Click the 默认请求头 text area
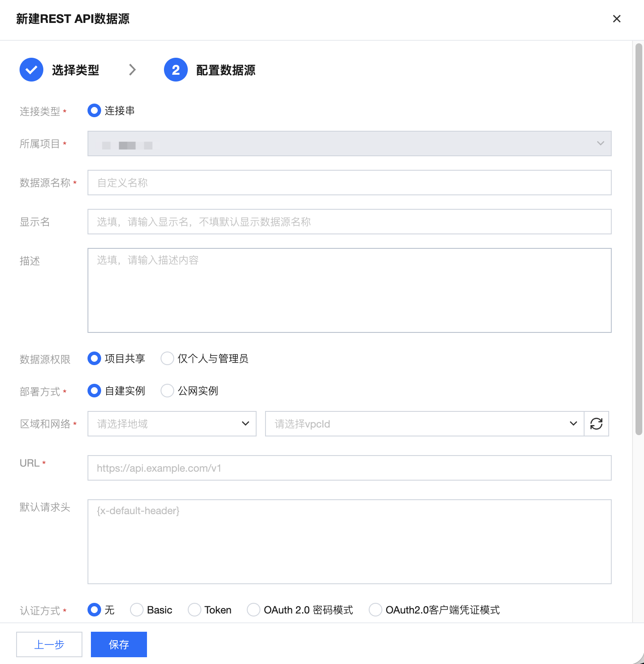 (x=350, y=542)
